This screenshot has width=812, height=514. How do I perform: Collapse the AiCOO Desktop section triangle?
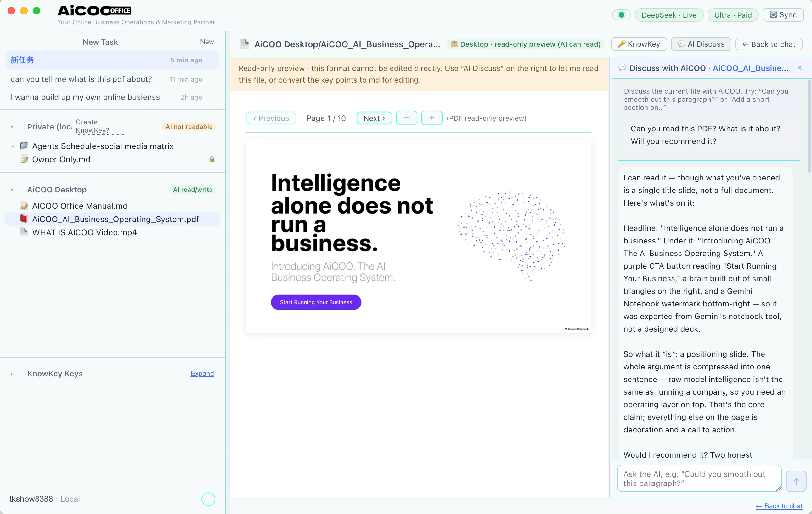[x=12, y=190]
